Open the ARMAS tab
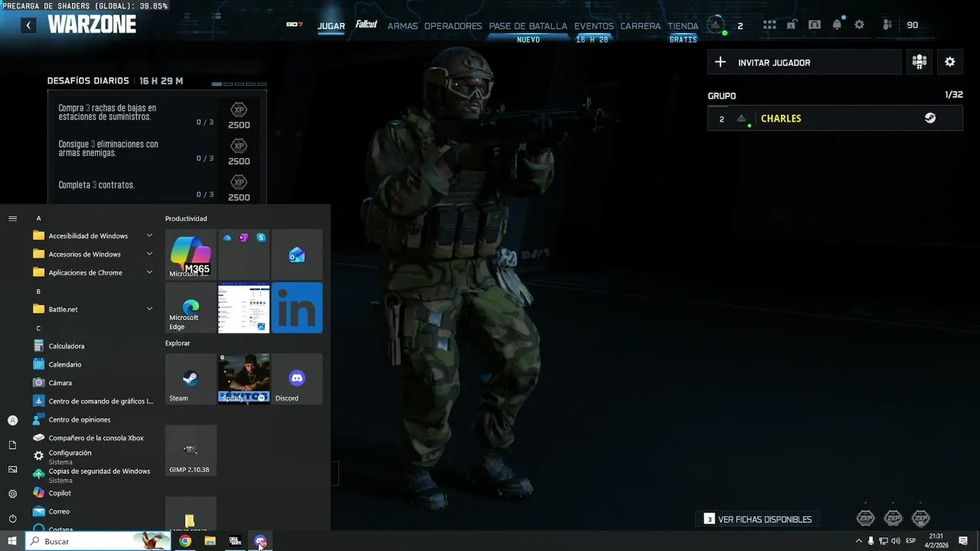980x551 pixels. point(403,26)
